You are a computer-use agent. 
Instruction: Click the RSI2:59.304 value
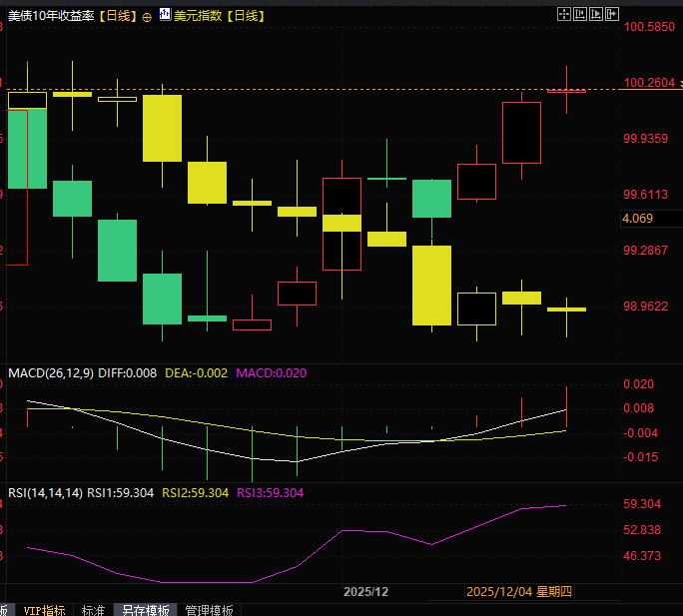195,493
